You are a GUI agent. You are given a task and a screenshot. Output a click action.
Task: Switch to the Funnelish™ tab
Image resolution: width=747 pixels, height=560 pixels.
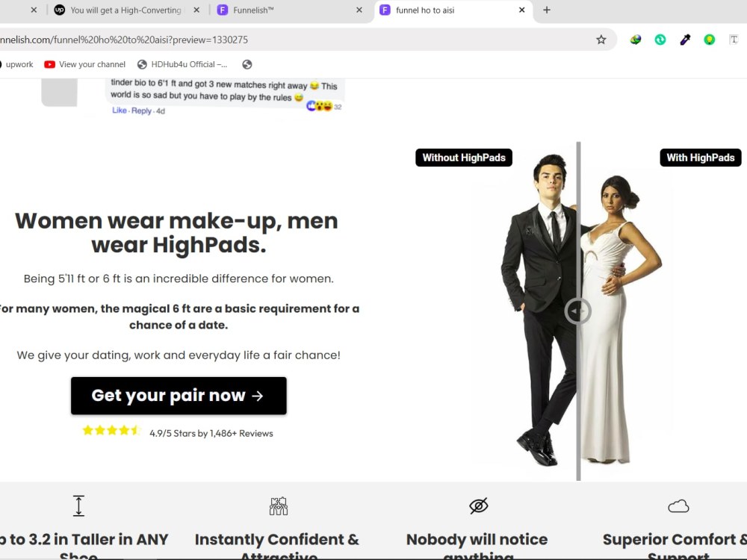click(291, 10)
